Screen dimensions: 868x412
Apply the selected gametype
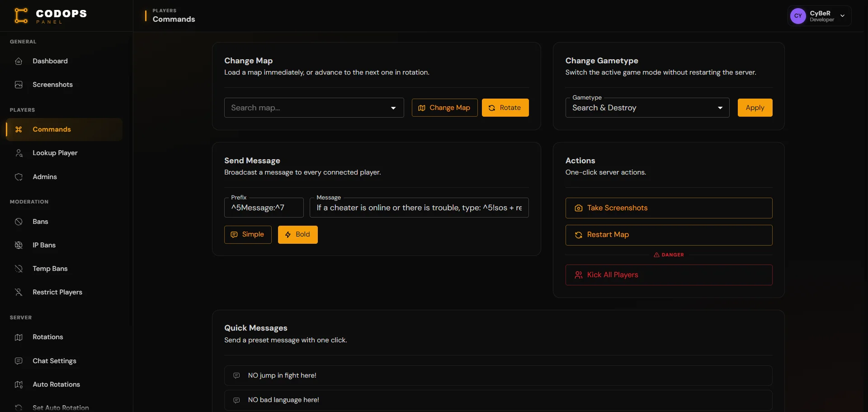click(755, 108)
